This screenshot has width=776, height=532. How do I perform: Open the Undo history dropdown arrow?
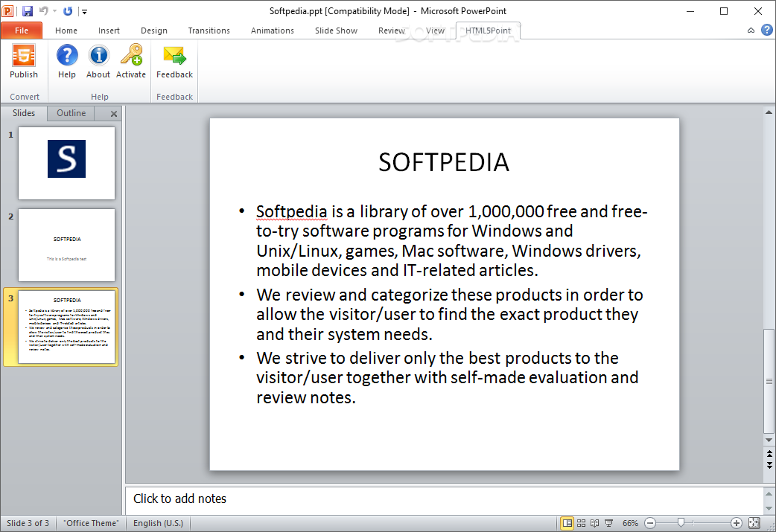[54, 11]
